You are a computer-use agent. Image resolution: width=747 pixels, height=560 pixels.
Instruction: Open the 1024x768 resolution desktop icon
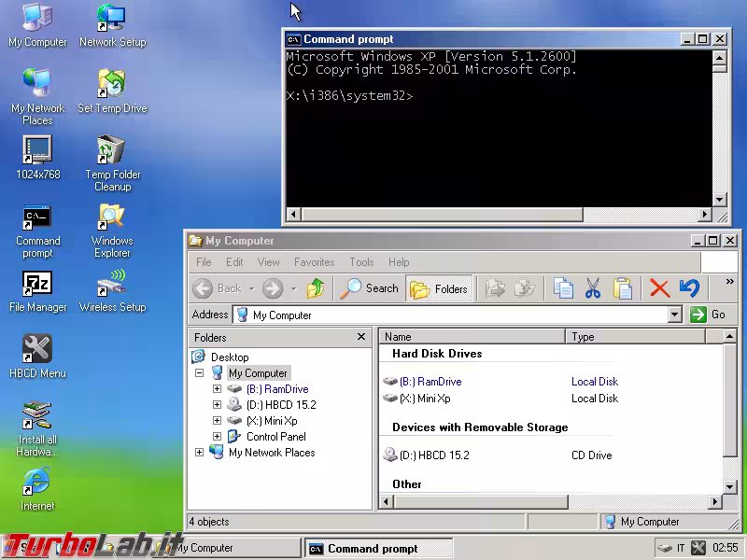click(x=37, y=151)
